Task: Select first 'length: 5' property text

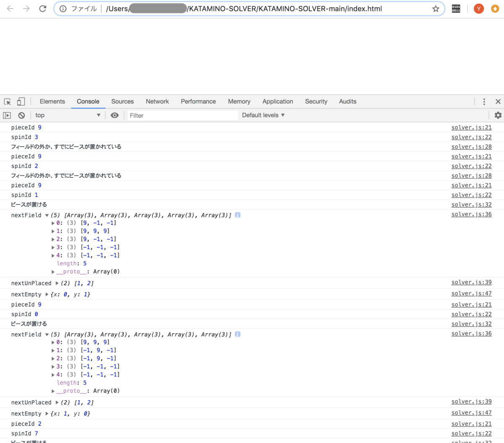Action: point(71,264)
